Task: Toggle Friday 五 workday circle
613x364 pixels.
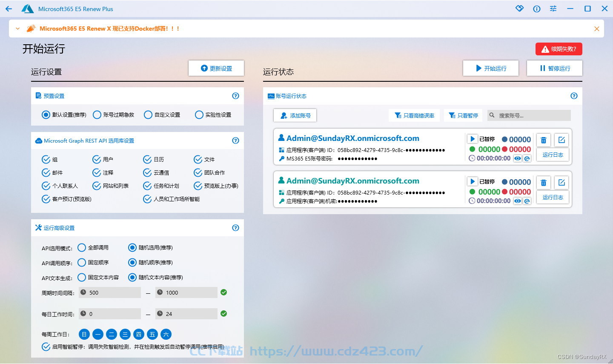Action: point(152,334)
